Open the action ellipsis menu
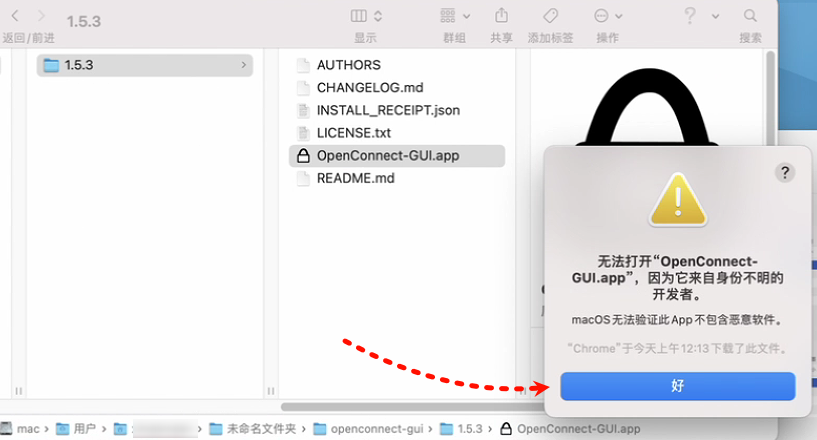Screen dimensions: 817x440 click(608, 16)
